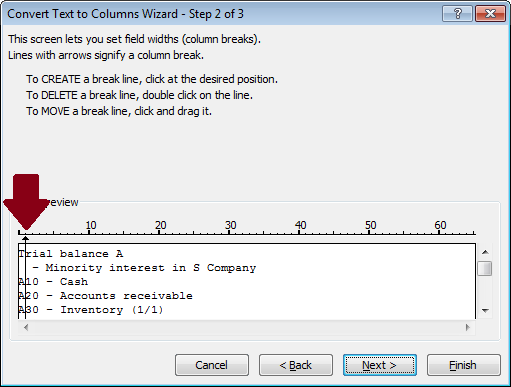Image resolution: width=511 pixels, height=387 pixels.
Task: Go back with the Back button
Action: (296, 365)
